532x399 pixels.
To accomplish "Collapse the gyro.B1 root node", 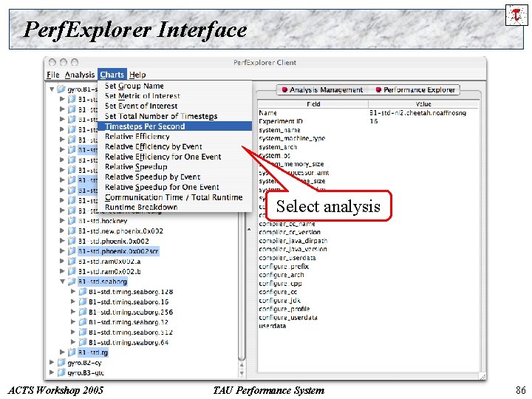I will (x=52, y=89).
